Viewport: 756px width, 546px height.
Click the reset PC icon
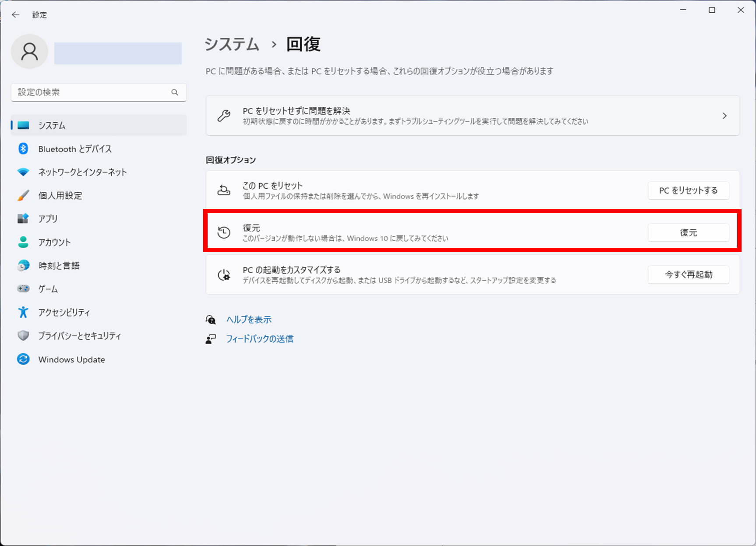point(224,190)
